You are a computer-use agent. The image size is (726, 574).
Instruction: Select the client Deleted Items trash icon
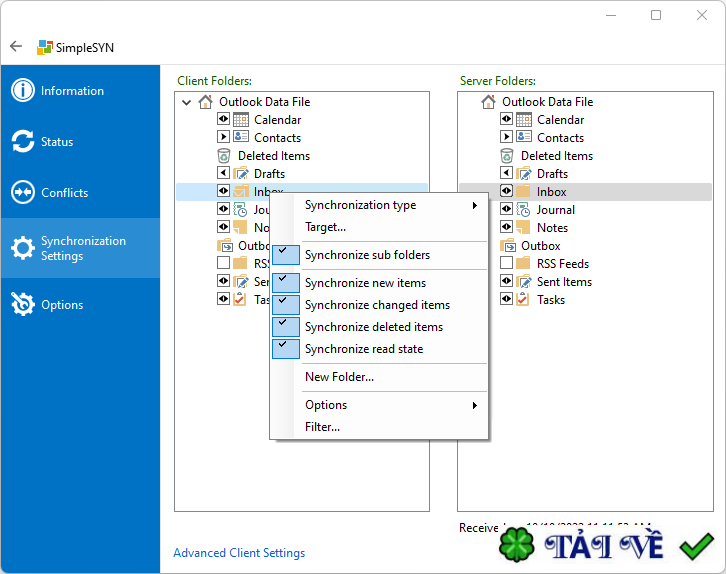(x=224, y=156)
